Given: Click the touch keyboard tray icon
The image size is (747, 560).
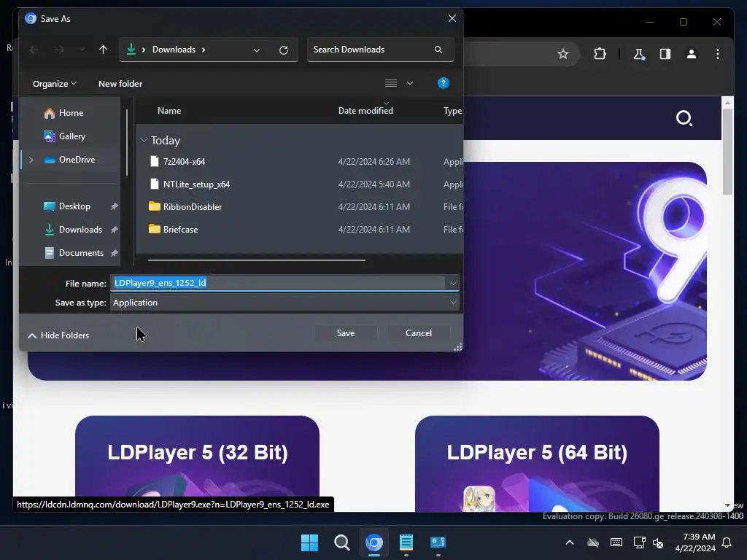Looking at the screenshot, I should [x=616, y=542].
